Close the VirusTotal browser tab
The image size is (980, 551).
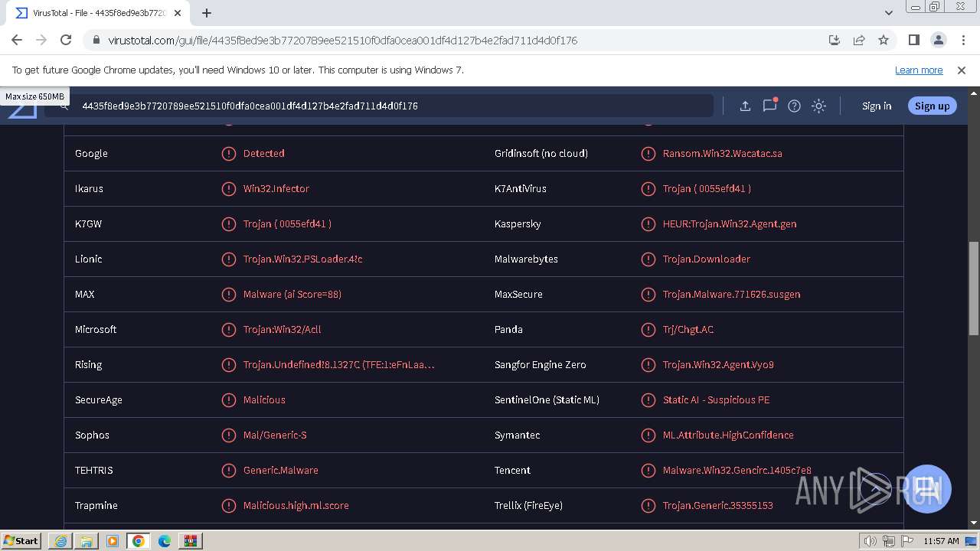(178, 13)
